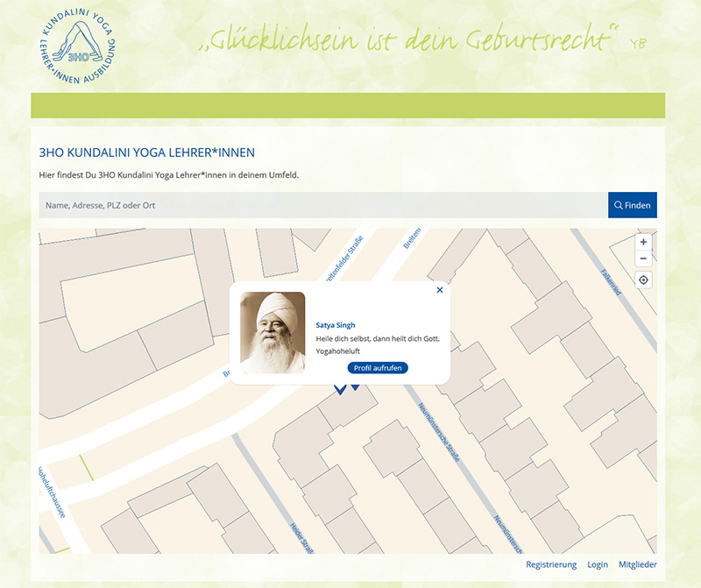Select the right blue map marker

[x=355, y=386]
